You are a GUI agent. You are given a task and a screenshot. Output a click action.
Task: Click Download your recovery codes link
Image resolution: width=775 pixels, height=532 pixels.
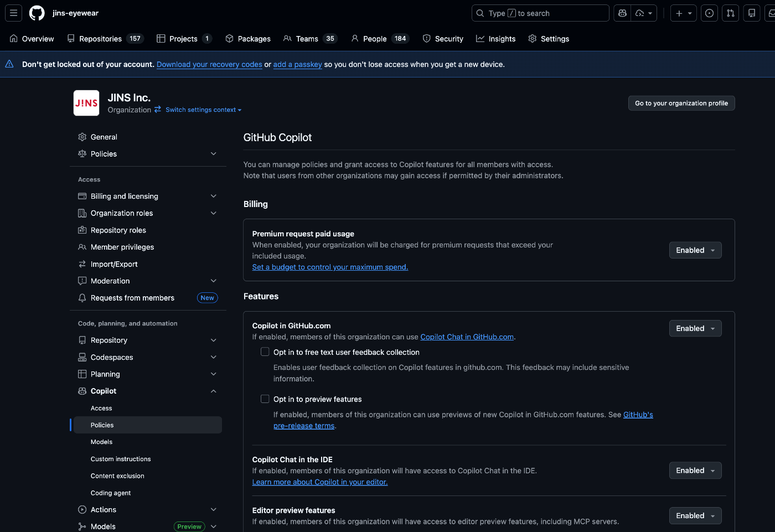click(x=209, y=64)
